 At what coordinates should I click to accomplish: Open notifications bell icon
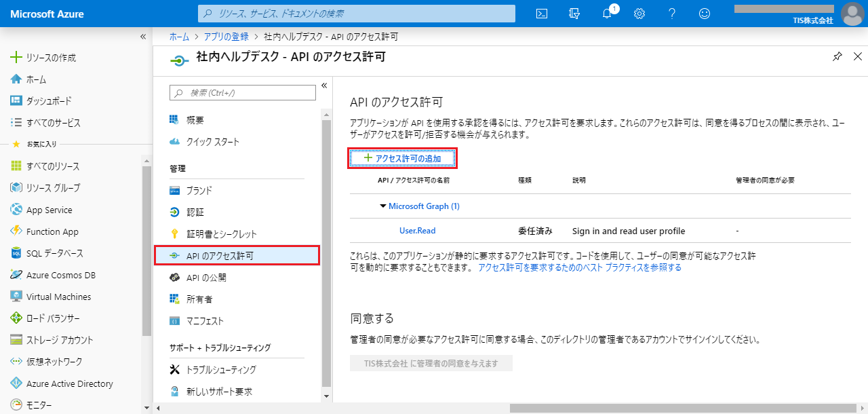[607, 14]
